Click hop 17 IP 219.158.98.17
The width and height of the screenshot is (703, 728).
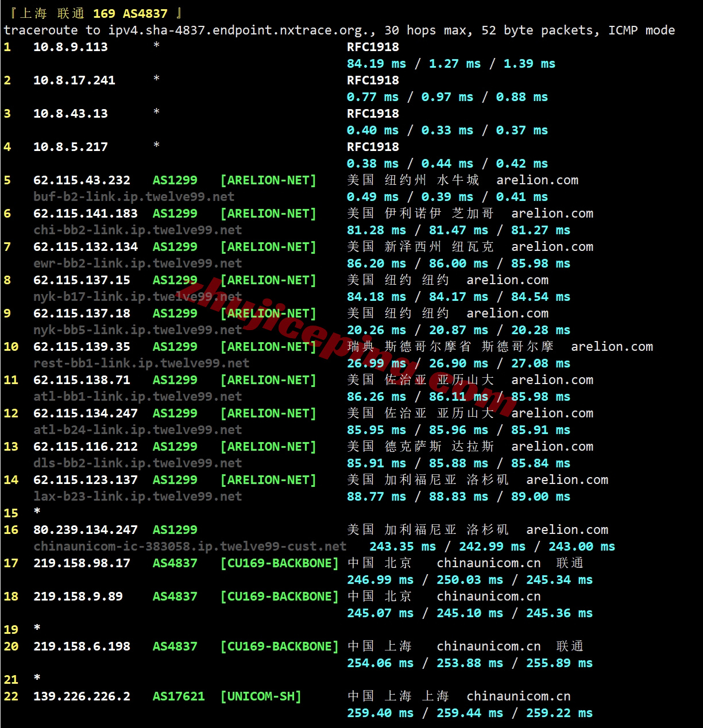point(82,563)
